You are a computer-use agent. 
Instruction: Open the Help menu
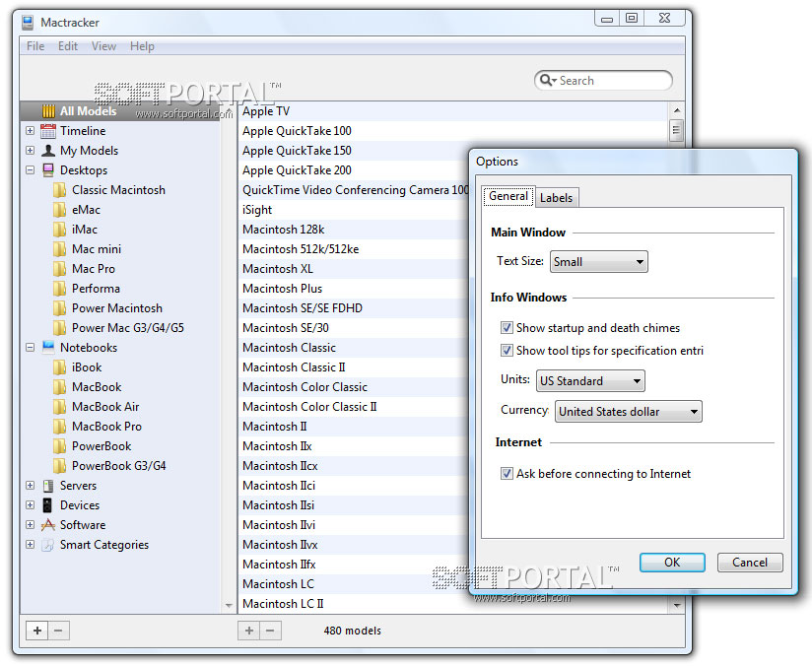point(142,46)
